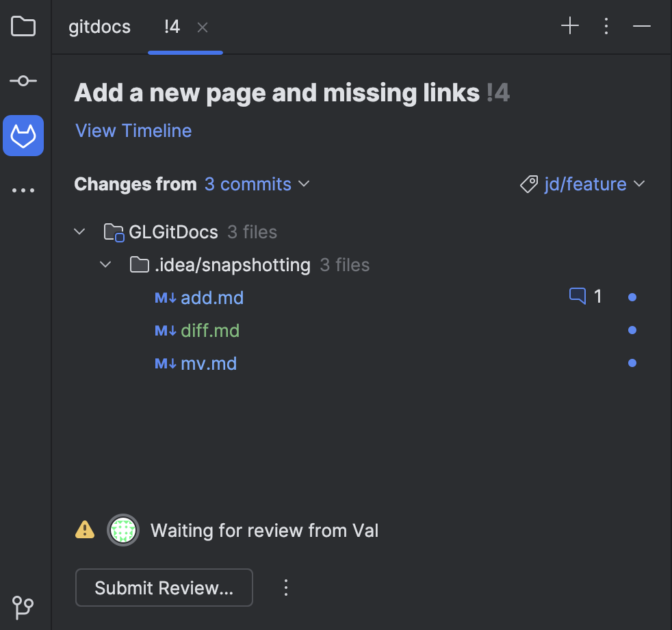The image size is (672, 630).
Task: Click the merge request title text
Action: click(277, 92)
